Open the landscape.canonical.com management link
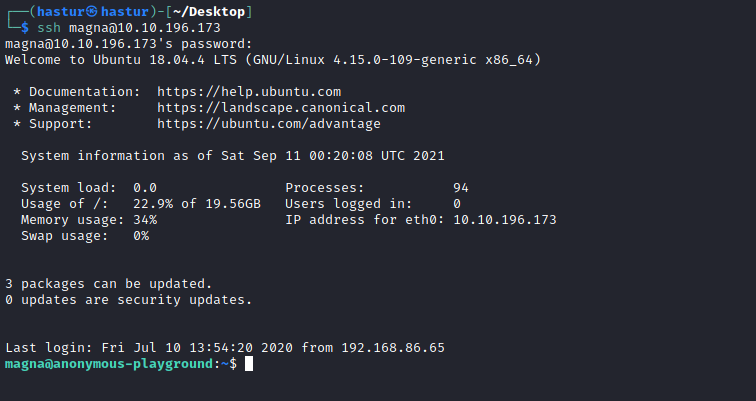The height and width of the screenshot is (401, 756). pos(280,108)
